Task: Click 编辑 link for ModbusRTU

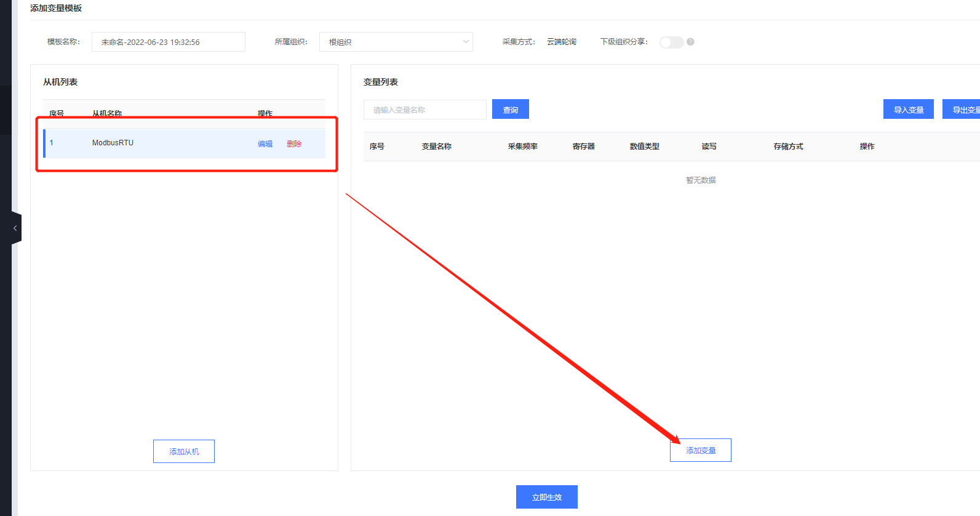Action: (x=265, y=143)
